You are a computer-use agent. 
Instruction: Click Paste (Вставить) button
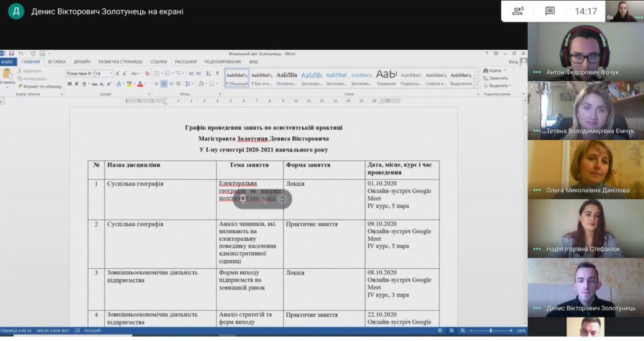coord(8,77)
